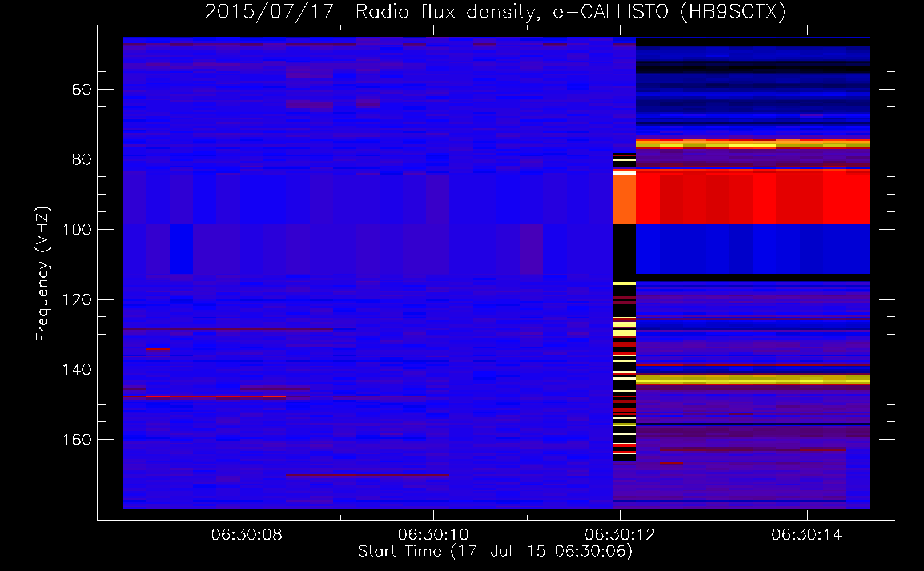
Task: Click the 06:30:08 time tick label
Action: pyautogui.click(x=247, y=535)
